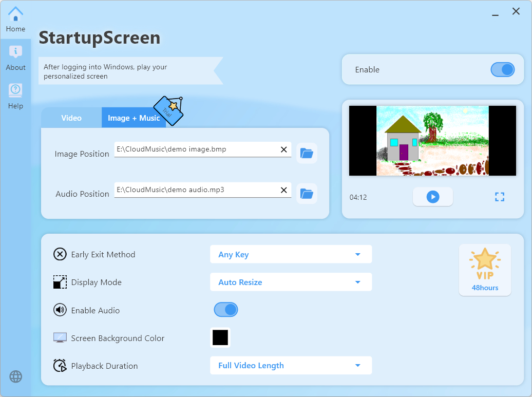Clear the Image Position path
Screen dimensions: 532x397
(x=283, y=149)
